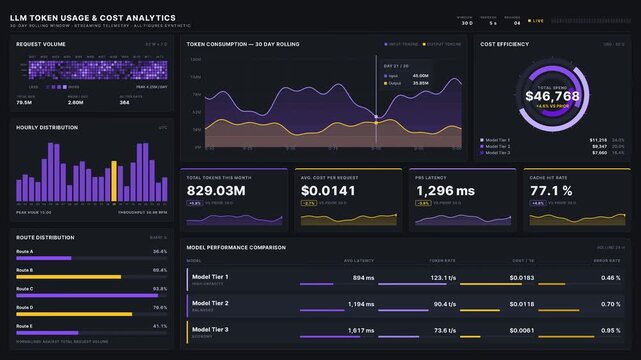Click the Route E progress bar
641x360 pixels.
point(92,333)
